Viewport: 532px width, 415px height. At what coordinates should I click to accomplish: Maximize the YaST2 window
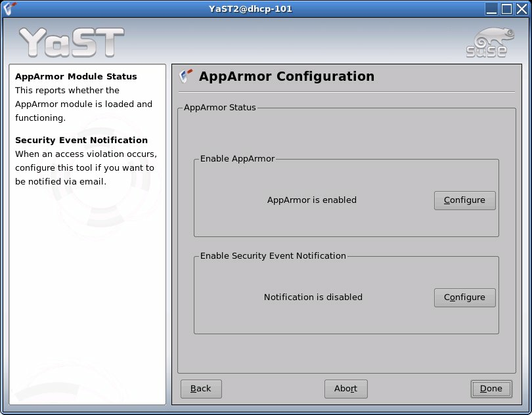click(x=506, y=9)
